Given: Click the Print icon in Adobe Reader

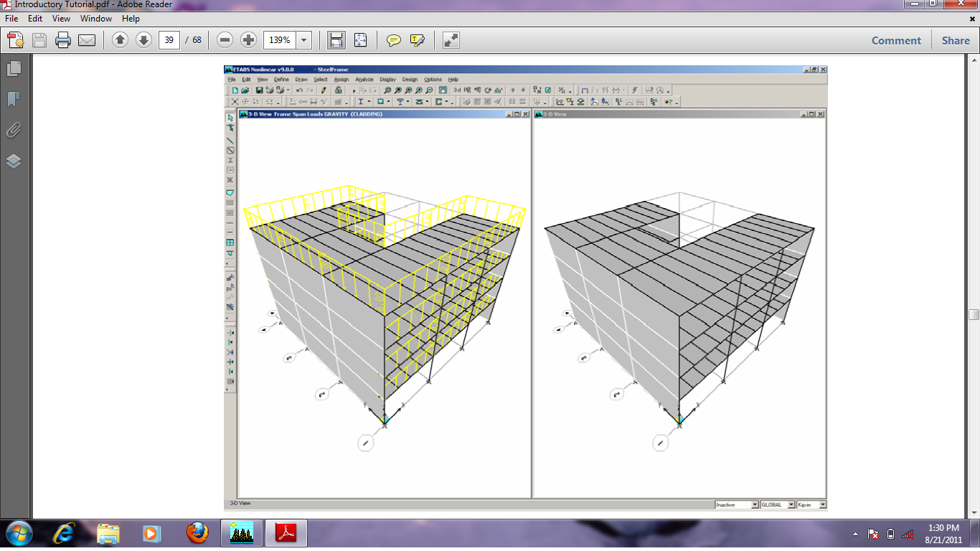Looking at the screenshot, I should (x=62, y=40).
